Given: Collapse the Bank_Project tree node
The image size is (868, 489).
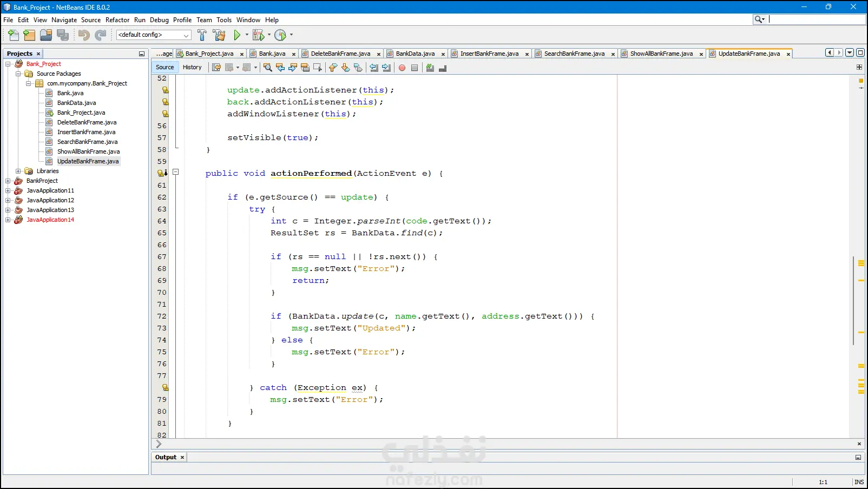Looking at the screenshot, I should 8,64.
